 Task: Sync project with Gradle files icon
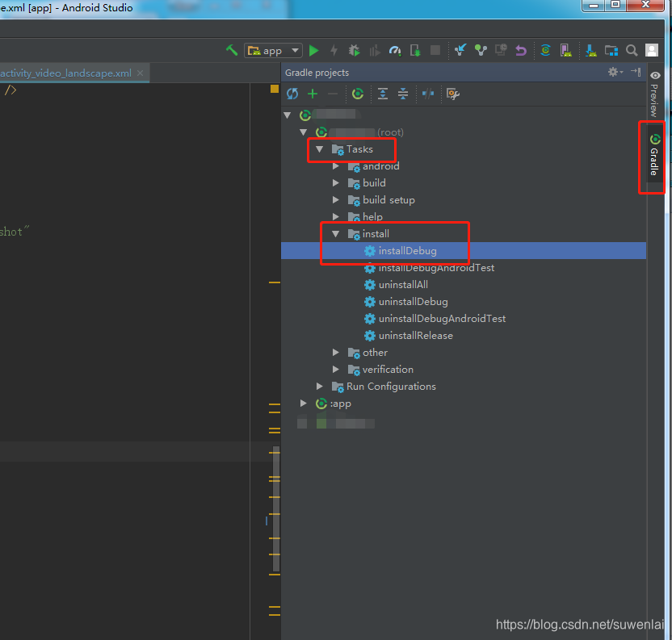point(545,50)
